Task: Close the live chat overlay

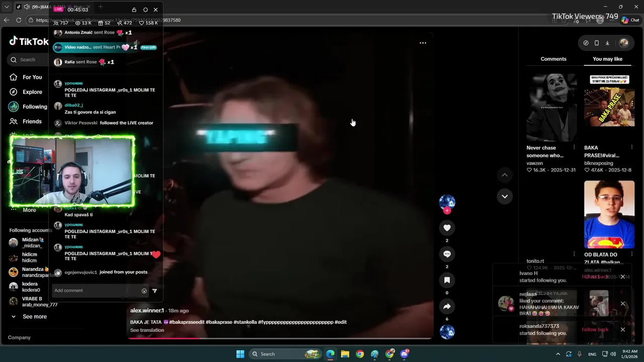Action: pos(155,10)
